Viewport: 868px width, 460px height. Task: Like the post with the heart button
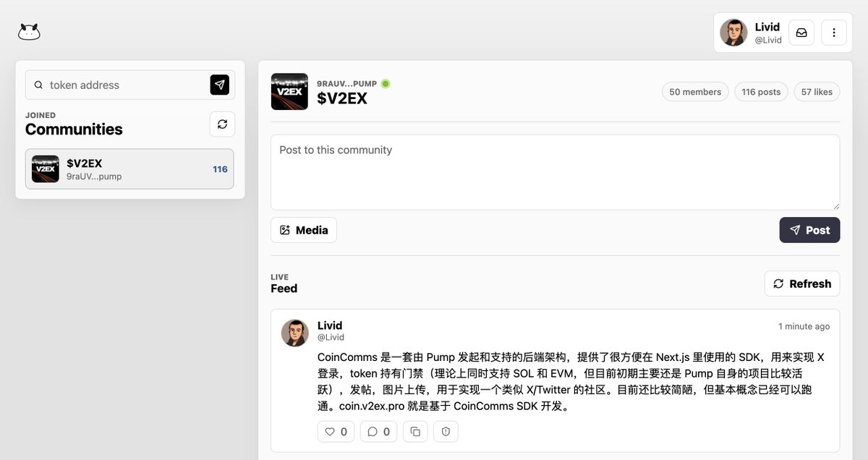pyautogui.click(x=336, y=432)
